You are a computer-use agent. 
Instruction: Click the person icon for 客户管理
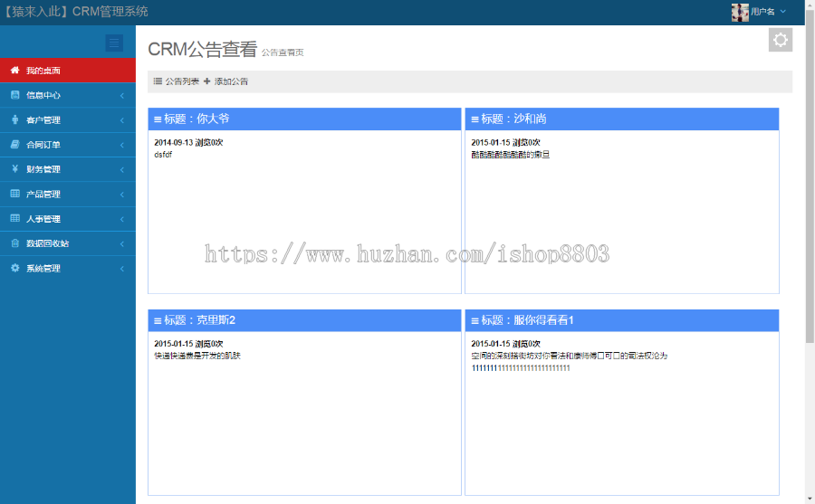pos(14,119)
